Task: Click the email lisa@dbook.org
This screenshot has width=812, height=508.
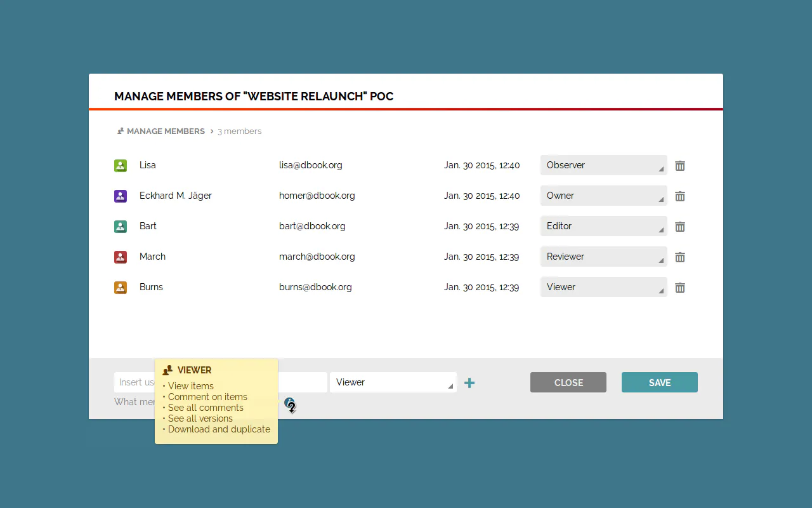Action: 311,165
